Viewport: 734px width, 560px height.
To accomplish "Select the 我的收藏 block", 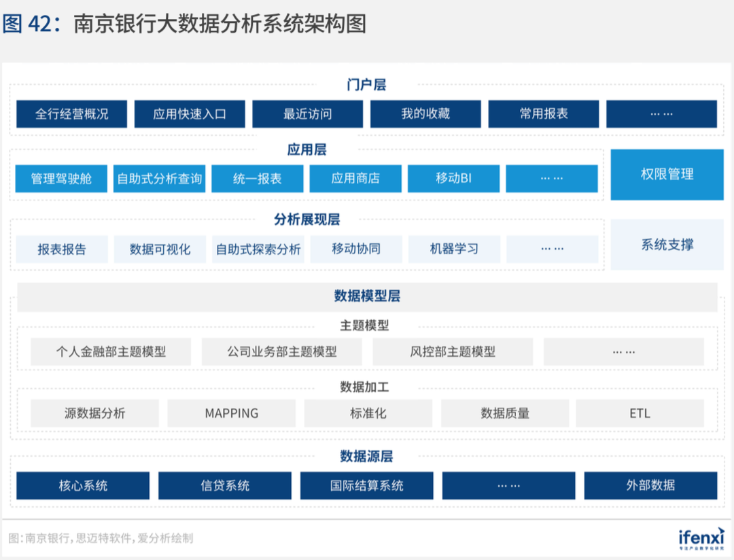I will coord(425,113).
